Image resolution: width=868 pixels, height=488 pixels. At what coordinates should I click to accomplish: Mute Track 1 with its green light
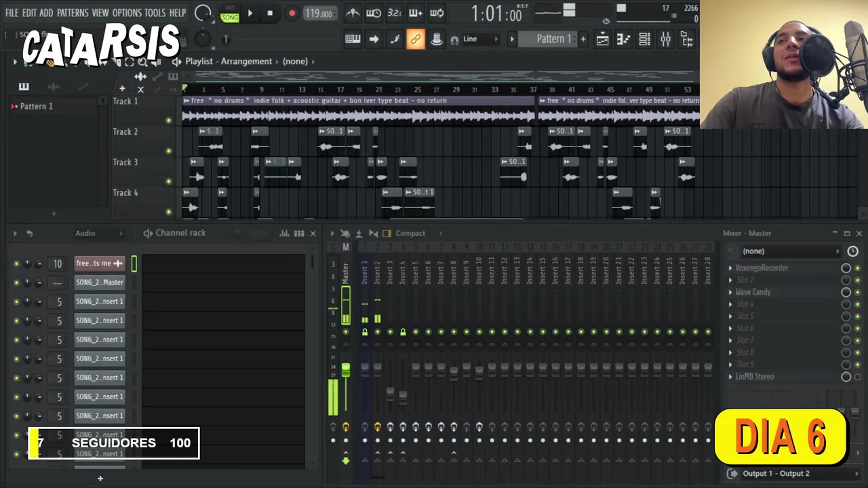point(169,121)
